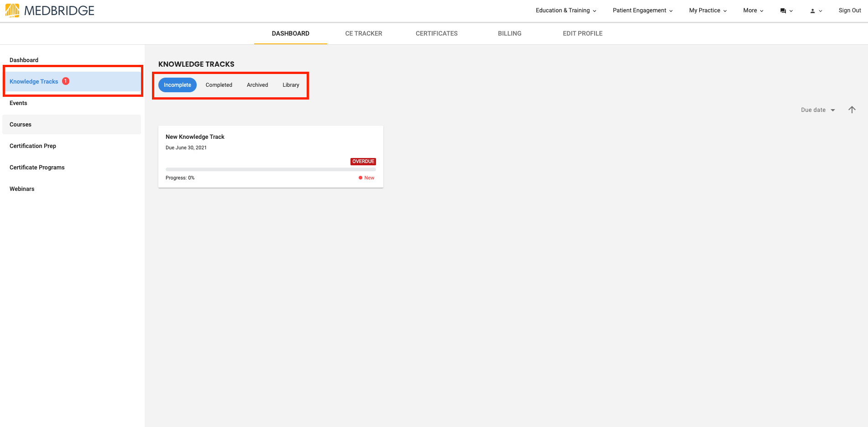Switch to the Certificates tab
Image resolution: width=868 pixels, height=427 pixels.
pos(437,33)
